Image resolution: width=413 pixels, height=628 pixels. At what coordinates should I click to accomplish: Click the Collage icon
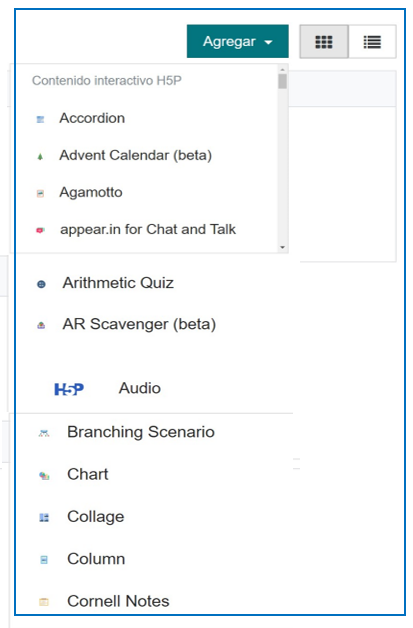[x=44, y=517]
